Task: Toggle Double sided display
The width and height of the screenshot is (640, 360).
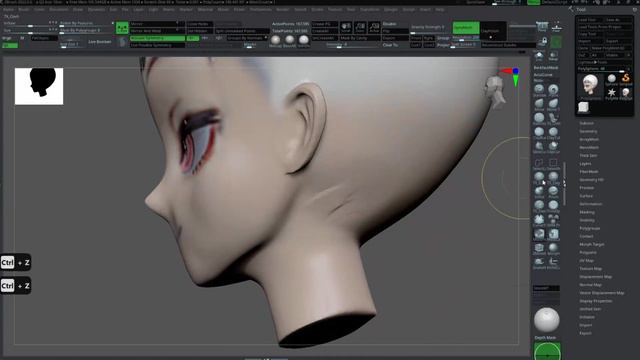Action: coord(389,24)
